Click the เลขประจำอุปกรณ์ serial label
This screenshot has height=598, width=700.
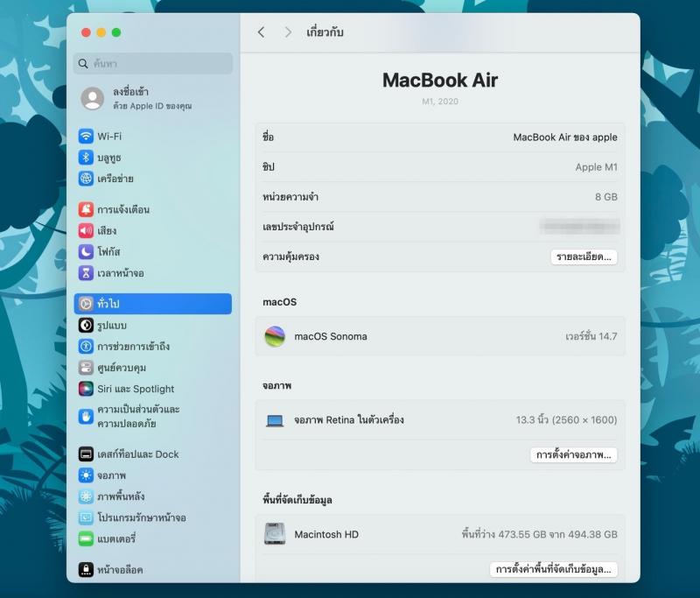click(298, 227)
